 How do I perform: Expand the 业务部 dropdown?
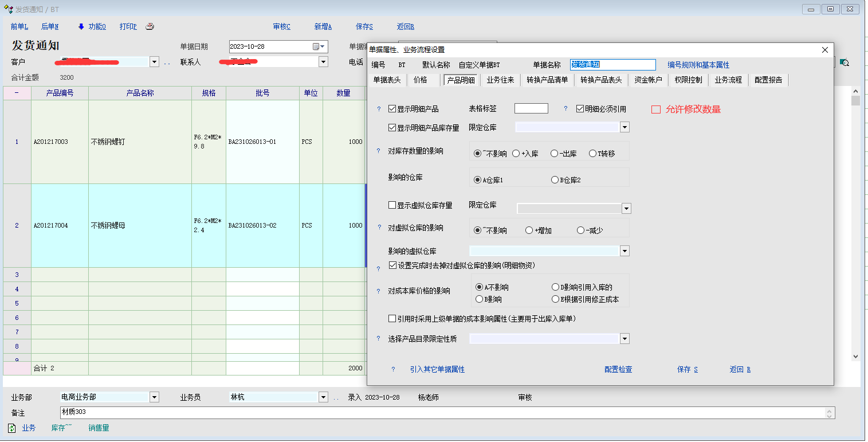pyautogui.click(x=154, y=397)
